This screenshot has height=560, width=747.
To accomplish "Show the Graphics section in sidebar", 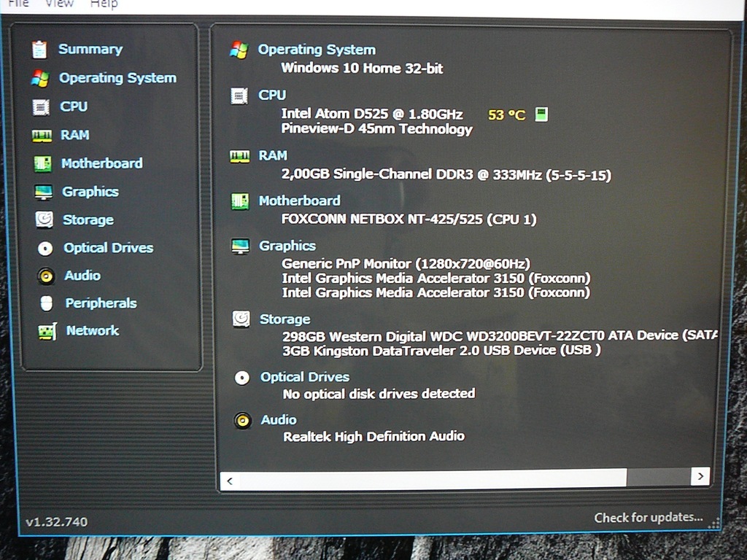I will pyautogui.click(x=90, y=192).
